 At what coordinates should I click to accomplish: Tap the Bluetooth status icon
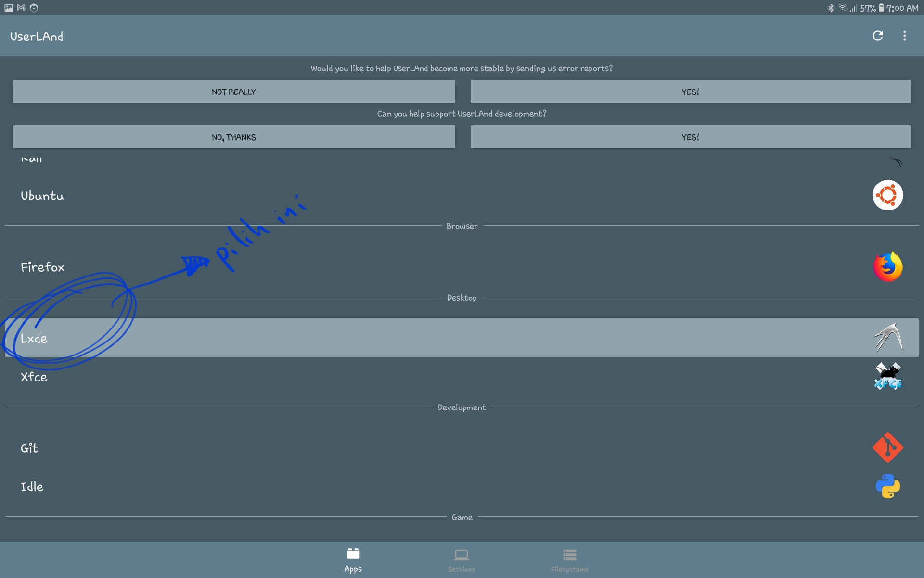[x=831, y=8]
